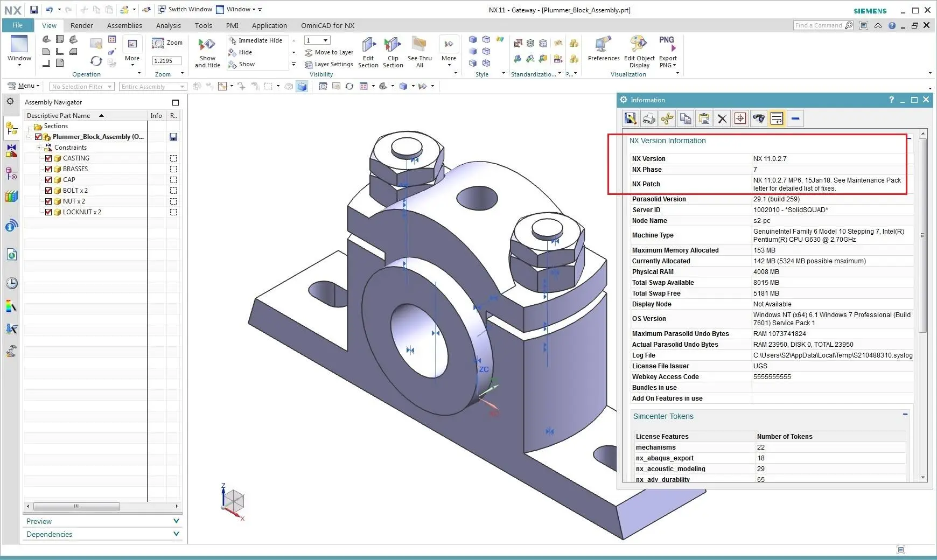Expand the Constraints tree node
The image size is (937, 560).
[39, 148]
